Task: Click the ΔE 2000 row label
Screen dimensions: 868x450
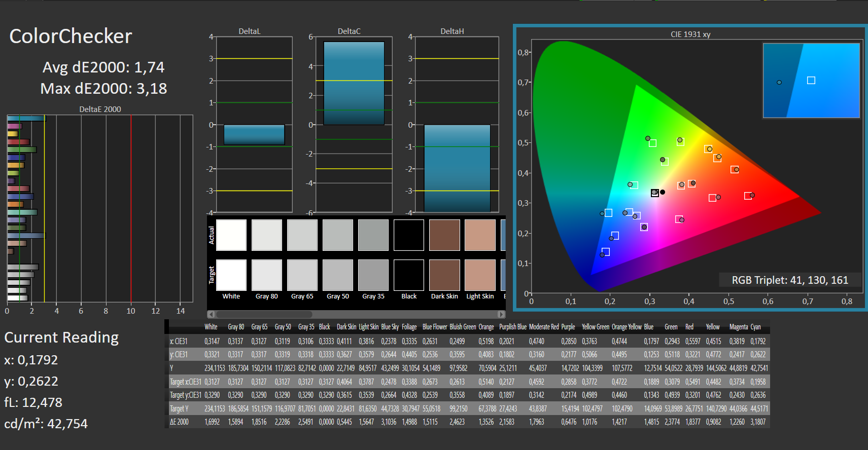Action: [179, 422]
